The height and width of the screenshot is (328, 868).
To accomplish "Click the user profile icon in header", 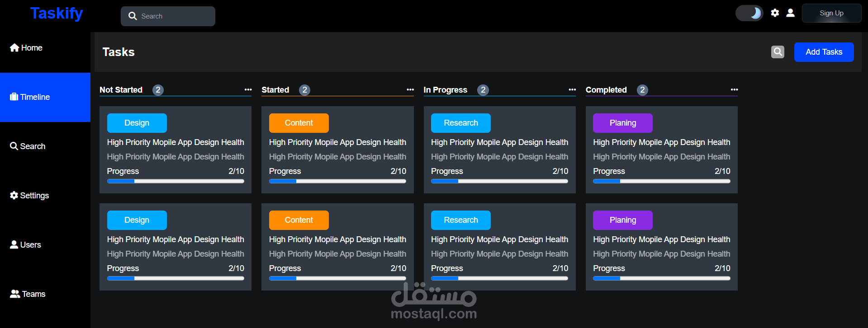I will (790, 13).
